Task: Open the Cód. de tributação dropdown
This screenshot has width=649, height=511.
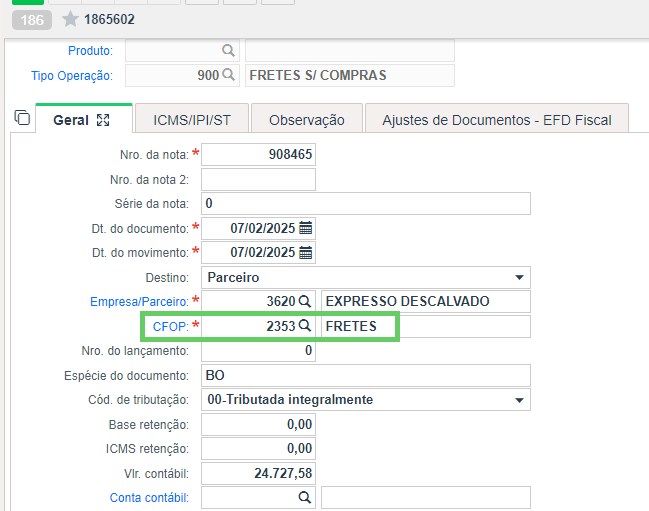Action: point(366,400)
